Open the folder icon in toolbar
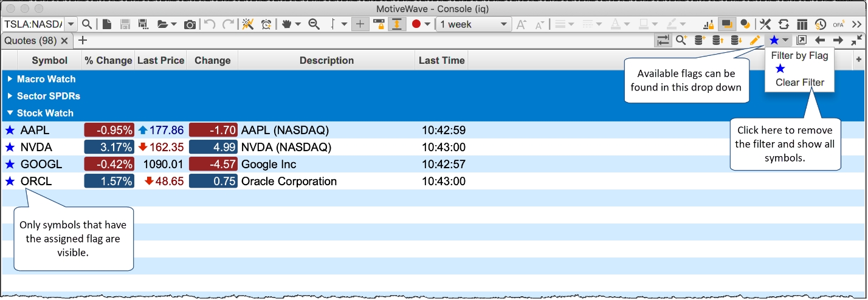 (162, 24)
